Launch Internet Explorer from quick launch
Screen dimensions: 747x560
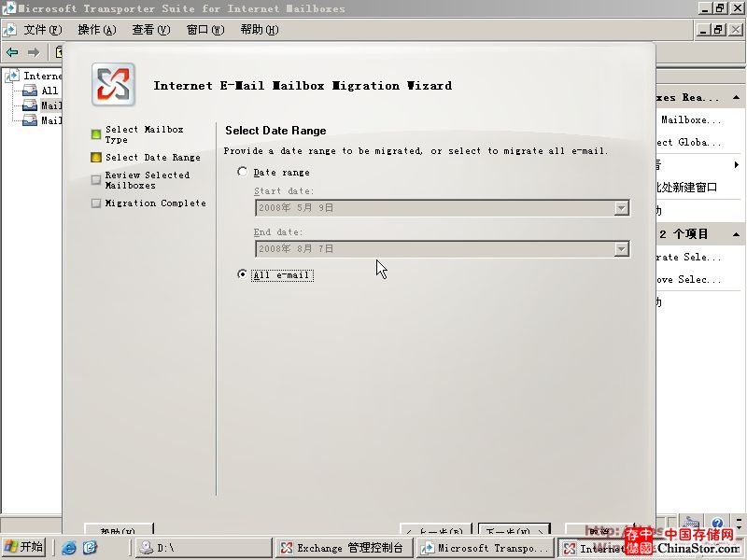click(x=68, y=548)
